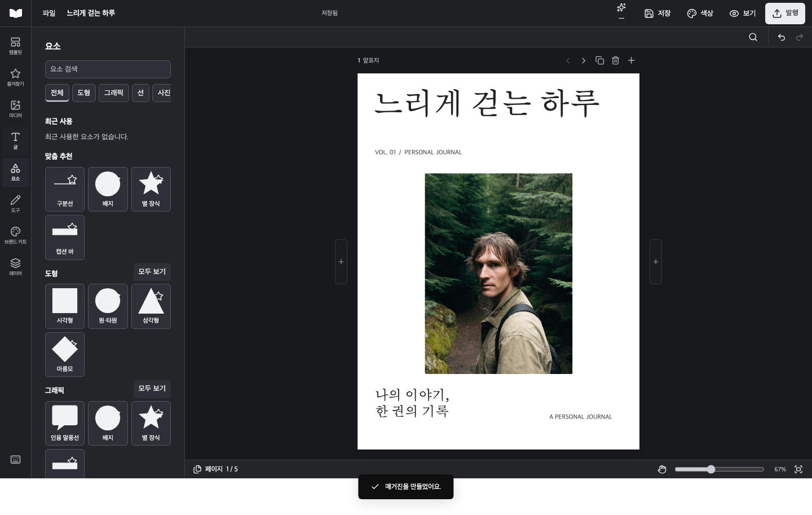This screenshot has height=515, width=812.
Task: Click the fit-to-screen icon
Action: point(798,469)
